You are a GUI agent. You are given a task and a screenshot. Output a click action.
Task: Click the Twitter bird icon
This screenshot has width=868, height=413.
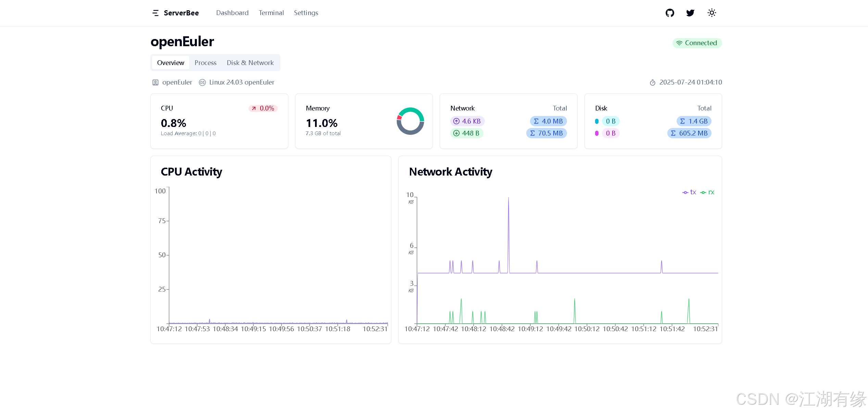click(690, 13)
